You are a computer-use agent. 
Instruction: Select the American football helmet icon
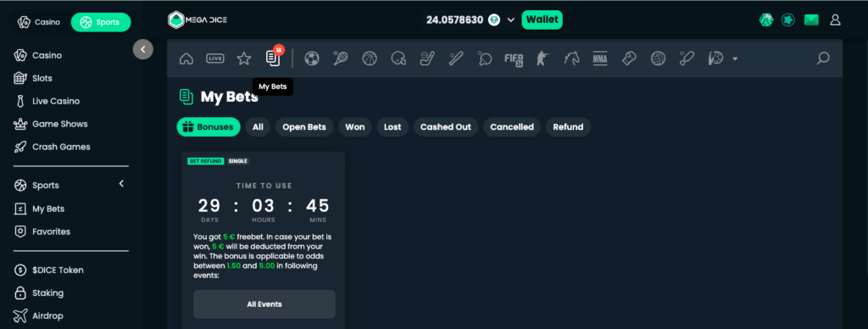click(398, 59)
